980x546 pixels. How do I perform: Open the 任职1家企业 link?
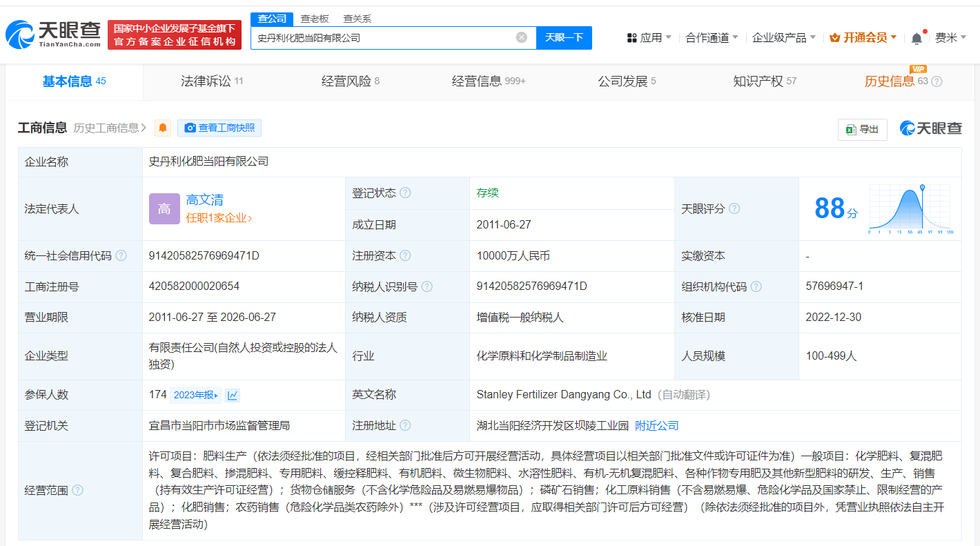pyautogui.click(x=219, y=218)
